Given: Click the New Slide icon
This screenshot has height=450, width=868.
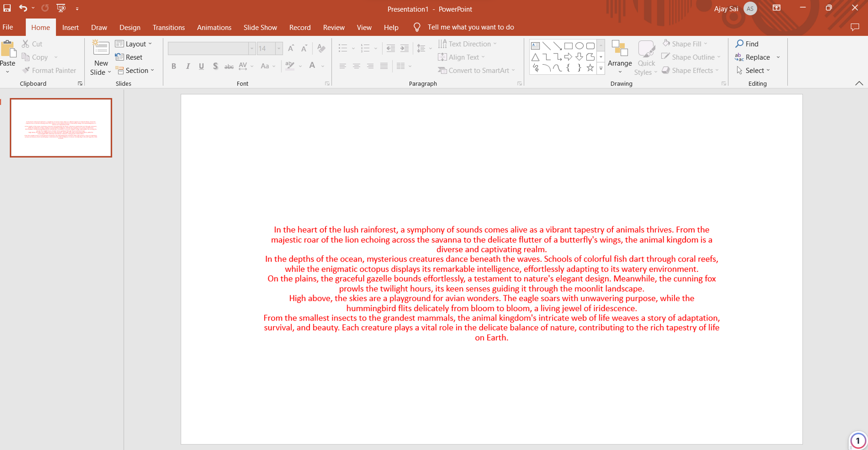Looking at the screenshot, I should coord(101,48).
